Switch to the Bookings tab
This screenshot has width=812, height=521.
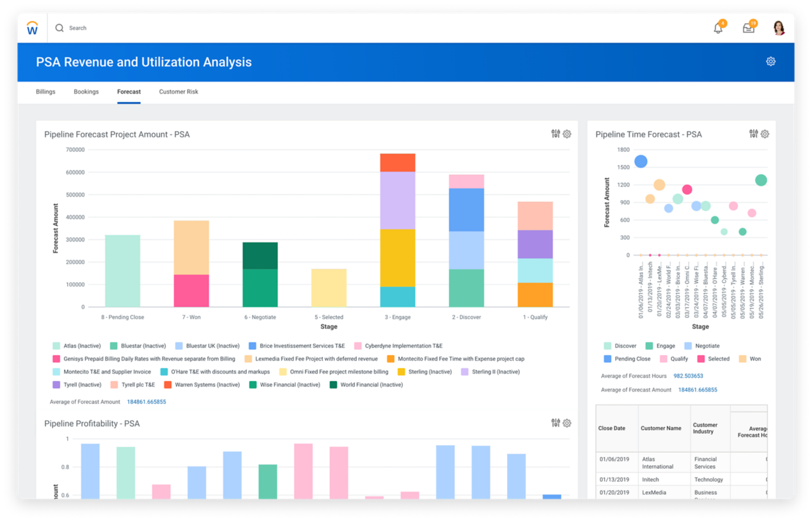pyautogui.click(x=86, y=92)
